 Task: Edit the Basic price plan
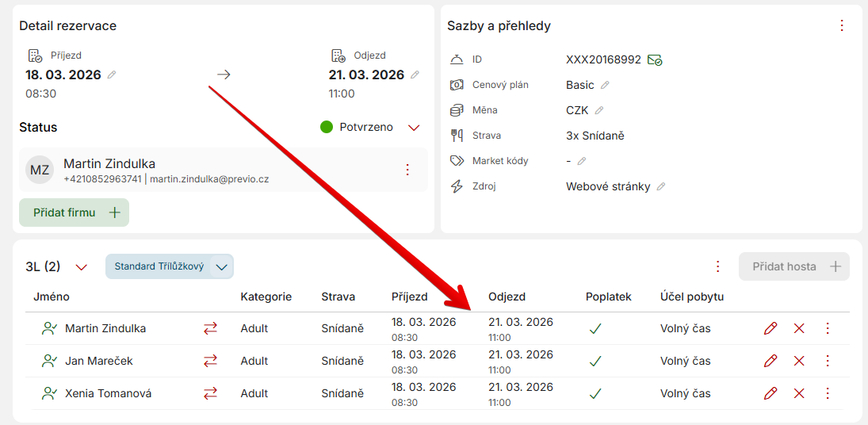(605, 85)
